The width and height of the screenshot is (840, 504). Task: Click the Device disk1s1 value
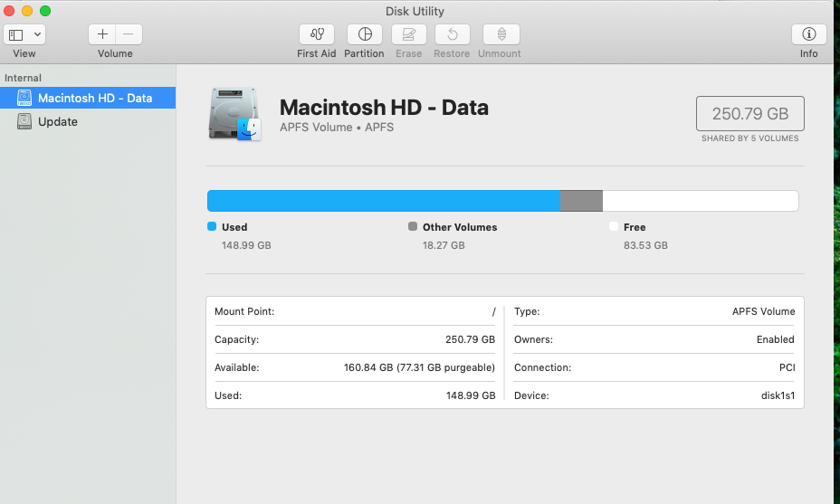click(x=778, y=395)
